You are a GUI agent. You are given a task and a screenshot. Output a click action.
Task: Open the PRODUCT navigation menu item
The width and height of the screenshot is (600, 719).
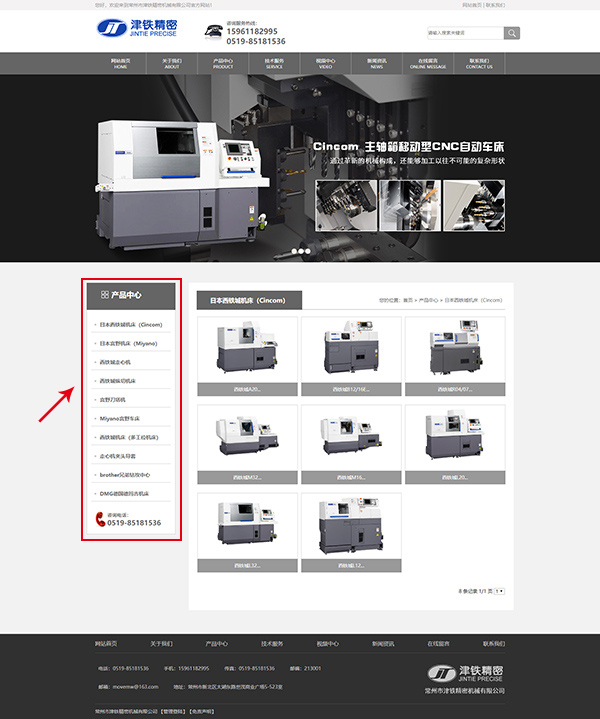(x=223, y=63)
